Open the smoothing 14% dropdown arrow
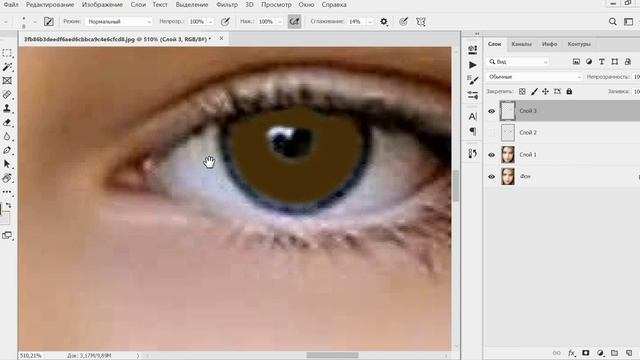 [370, 22]
